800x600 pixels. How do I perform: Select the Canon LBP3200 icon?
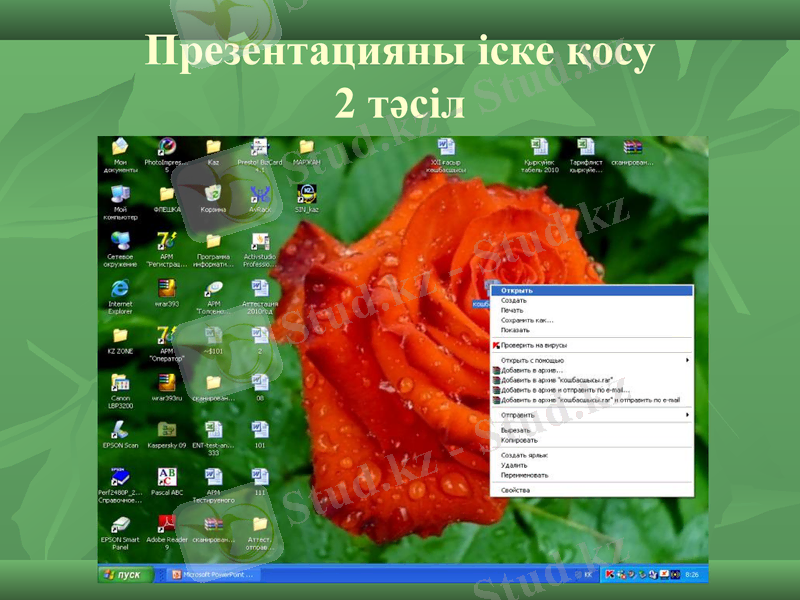(120, 382)
